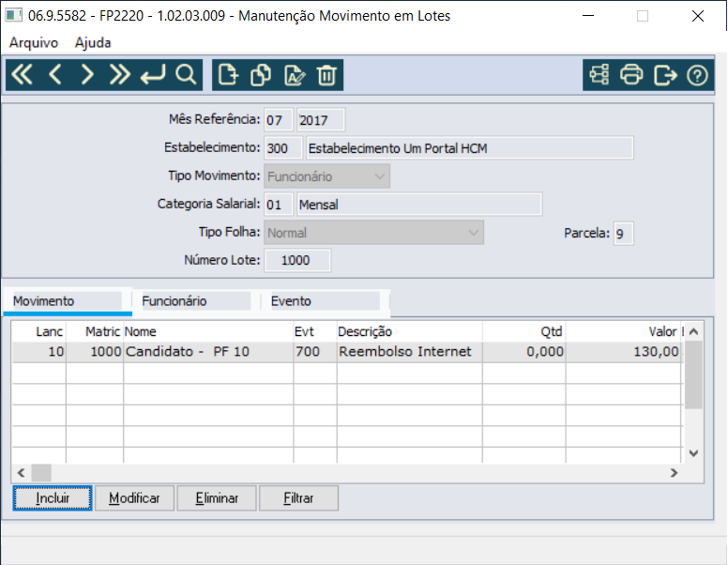The image size is (728, 565).
Task: Click the Categoria Salarial code field 01
Action: (279, 204)
